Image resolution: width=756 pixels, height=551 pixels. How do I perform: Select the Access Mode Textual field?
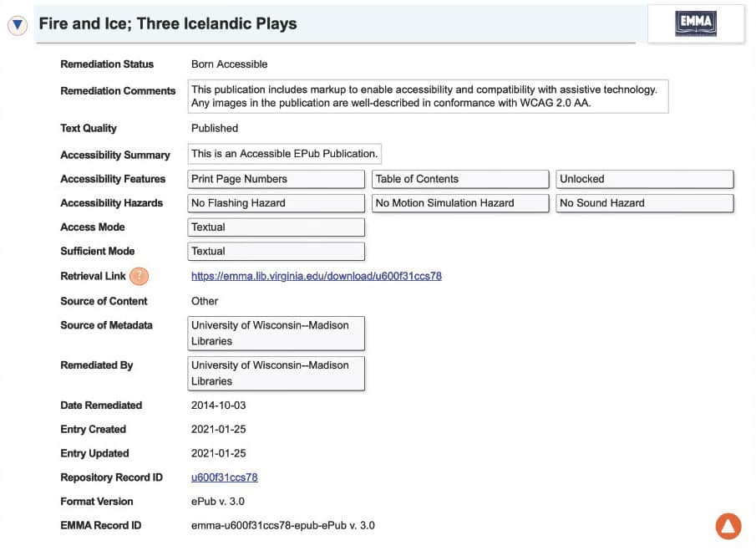point(277,227)
